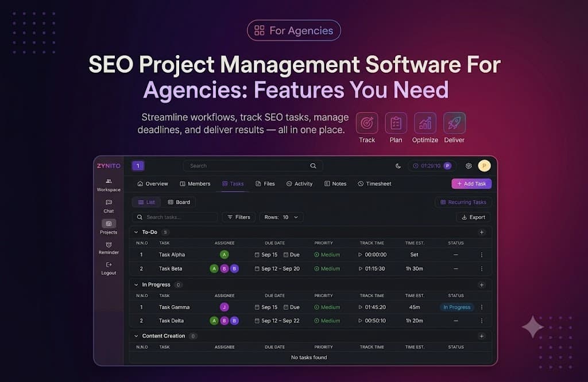Click the Deliver rocket icon

coord(454,123)
